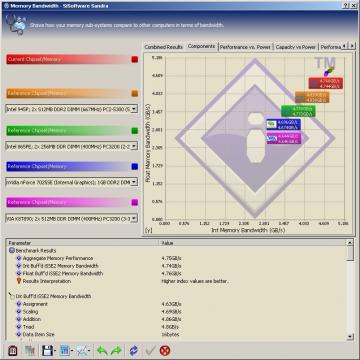Image resolution: width=360 pixels, height=360 pixels.
Task: Click the red Current Chipset color swatch
Action: click(x=135, y=59)
